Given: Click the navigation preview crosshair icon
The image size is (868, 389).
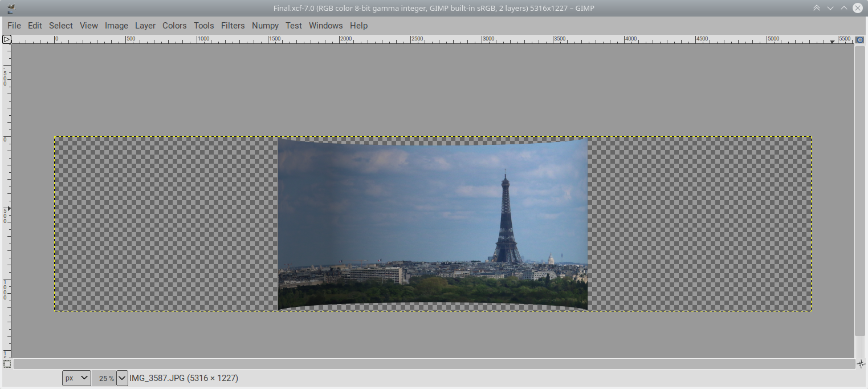Looking at the screenshot, I should coord(860,363).
